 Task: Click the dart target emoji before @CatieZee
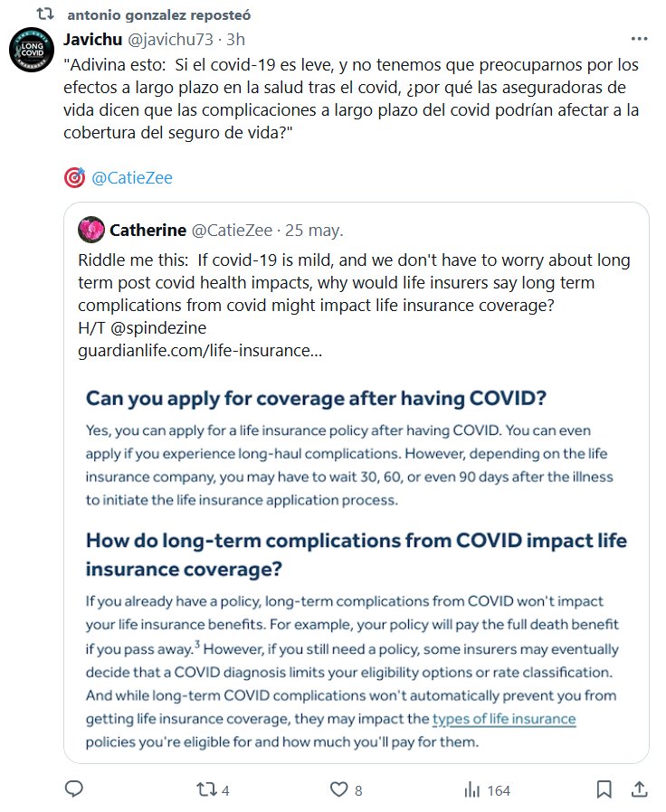pos(74,178)
